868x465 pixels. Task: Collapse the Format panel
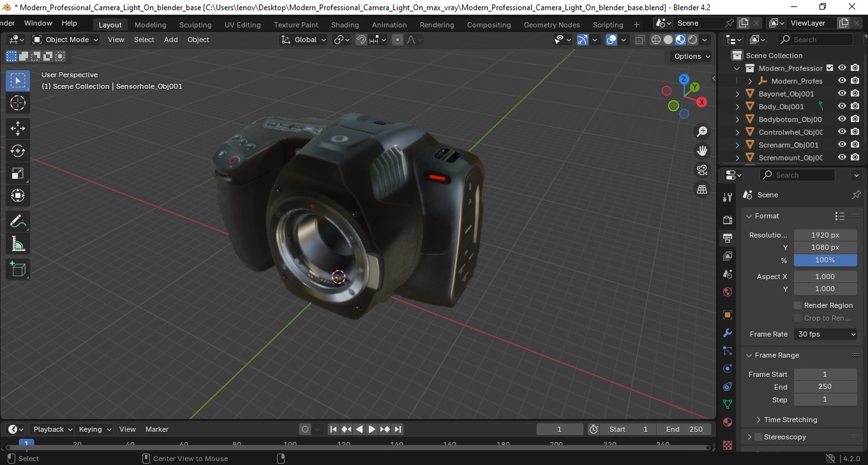(749, 216)
